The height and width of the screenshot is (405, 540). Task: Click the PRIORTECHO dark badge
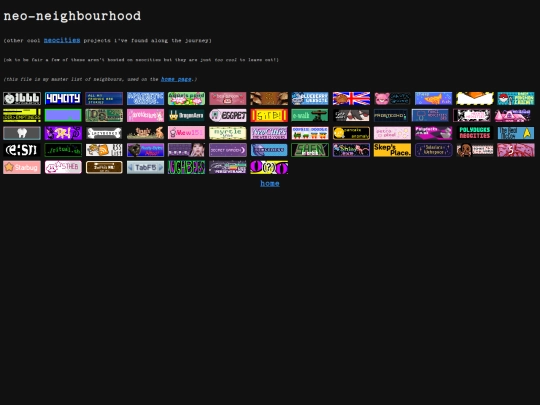pos(392,116)
